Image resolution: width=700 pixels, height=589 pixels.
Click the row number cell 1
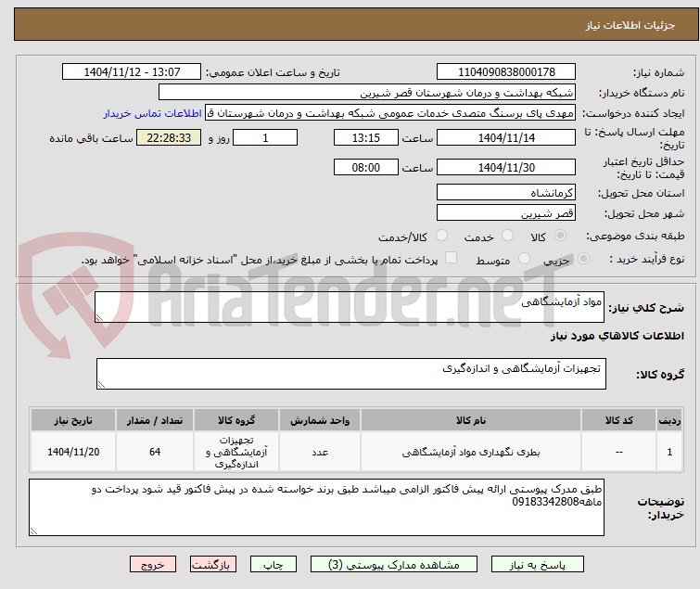pos(669,452)
